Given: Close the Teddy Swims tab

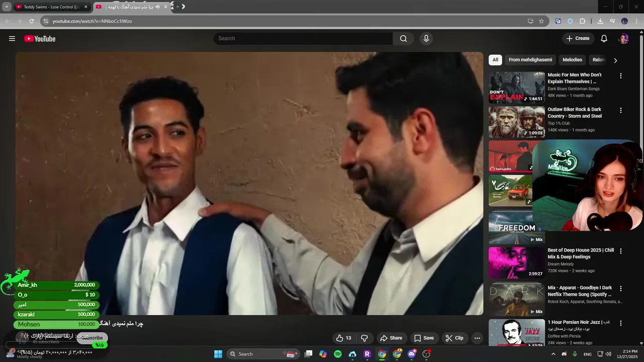Looking at the screenshot, I should [86, 7].
